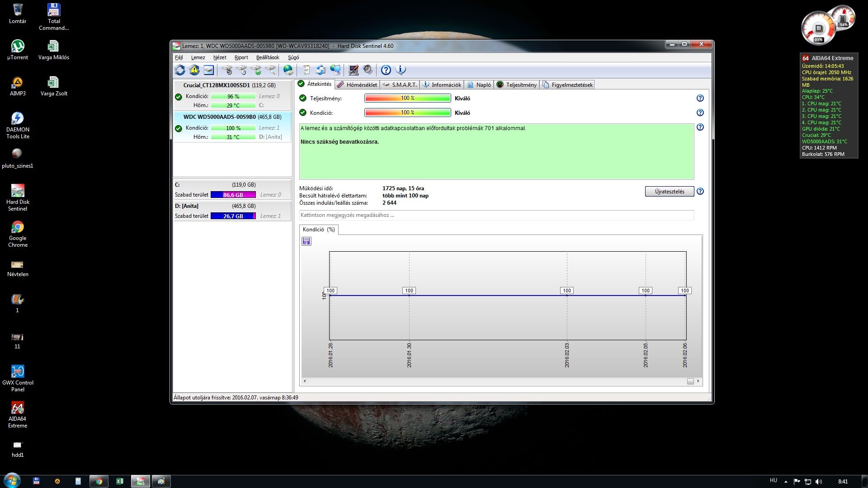This screenshot has width=868, height=488.
Task: Open the Hard Disk Sentinel desktop shortcut
Action: tap(18, 197)
